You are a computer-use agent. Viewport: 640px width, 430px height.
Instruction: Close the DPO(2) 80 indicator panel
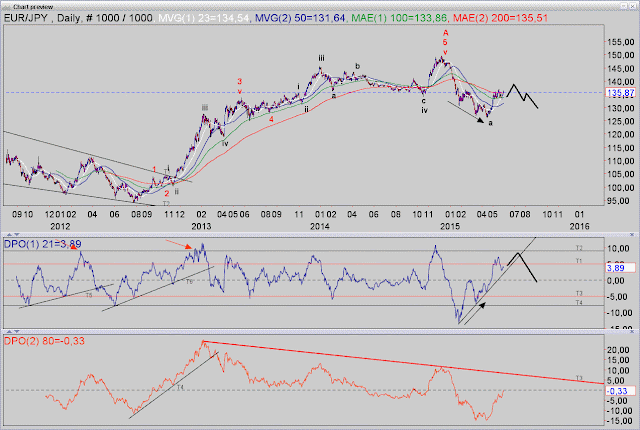(x=631, y=331)
